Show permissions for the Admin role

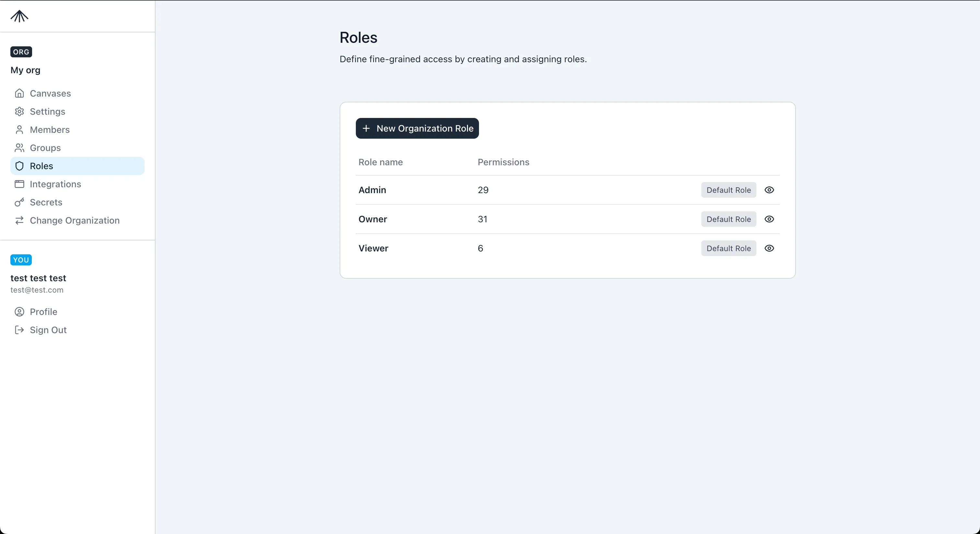pos(769,190)
